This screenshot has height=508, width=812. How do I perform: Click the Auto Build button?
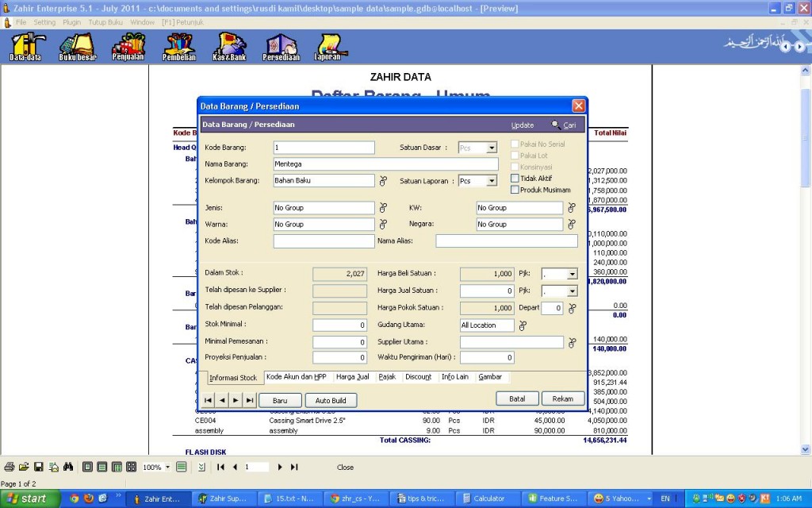pos(331,400)
